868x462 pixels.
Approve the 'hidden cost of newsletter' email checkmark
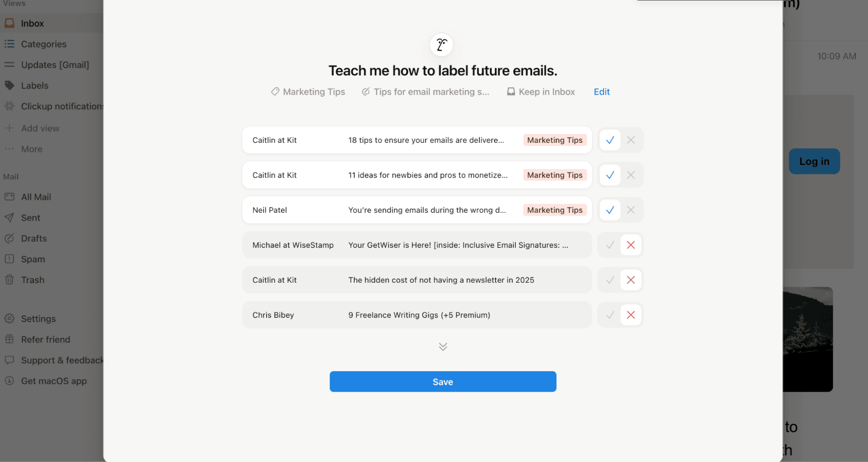[x=610, y=280]
